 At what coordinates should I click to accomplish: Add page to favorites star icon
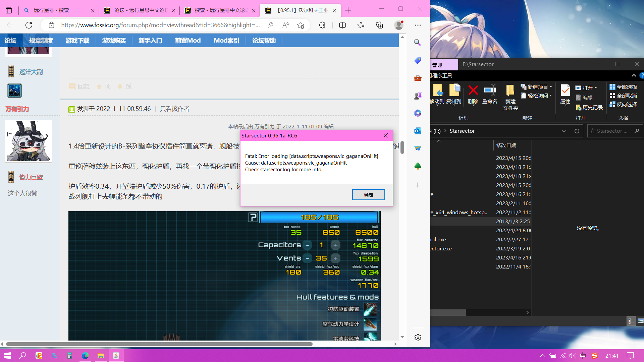(301, 25)
